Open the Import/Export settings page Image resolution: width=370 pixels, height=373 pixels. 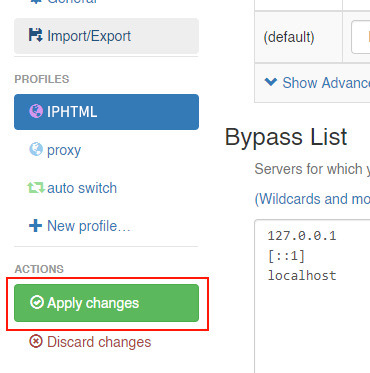click(x=106, y=36)
